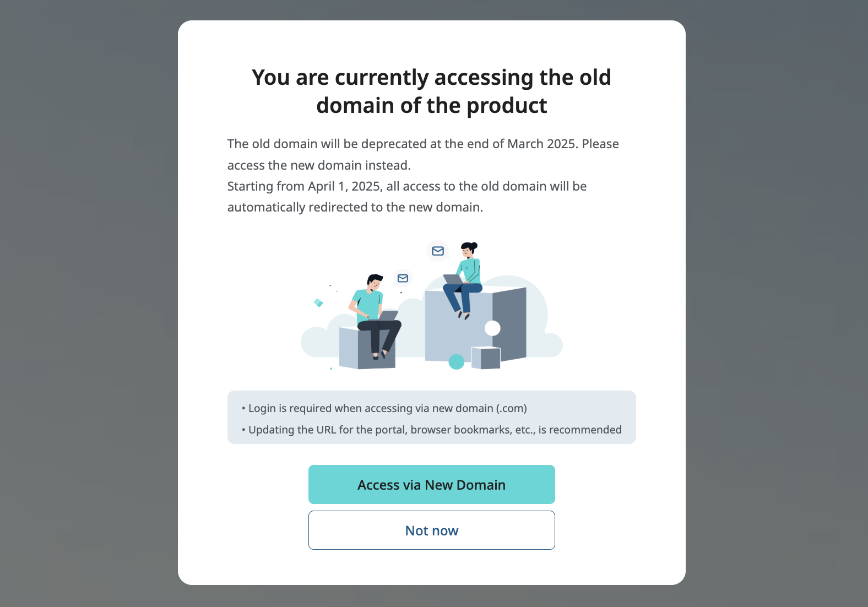The height and width of the screenshot is (607, 868).
Task: Click the small gray cube in the illustration
Action: 485,358
